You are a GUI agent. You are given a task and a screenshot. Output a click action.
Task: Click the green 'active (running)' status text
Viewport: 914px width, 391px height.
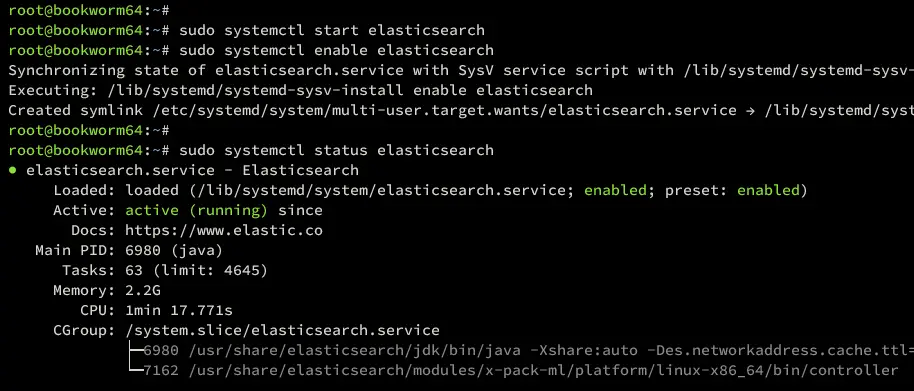pos(196,210)
